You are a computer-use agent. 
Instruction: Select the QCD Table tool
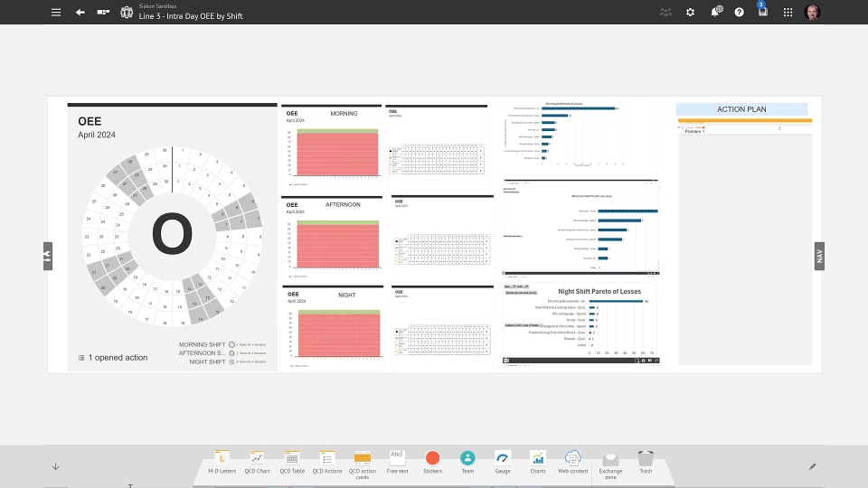pos(292,462)
